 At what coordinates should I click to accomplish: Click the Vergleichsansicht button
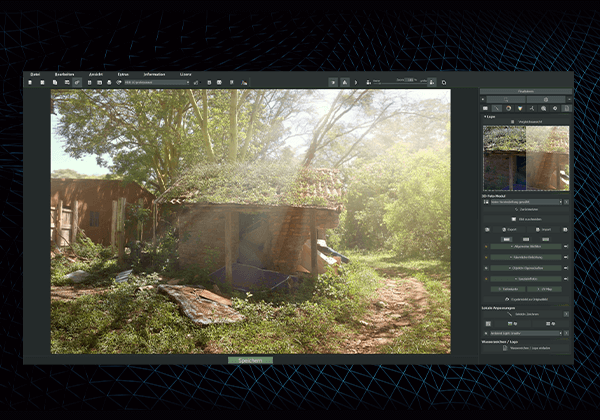tap(525, 122)
